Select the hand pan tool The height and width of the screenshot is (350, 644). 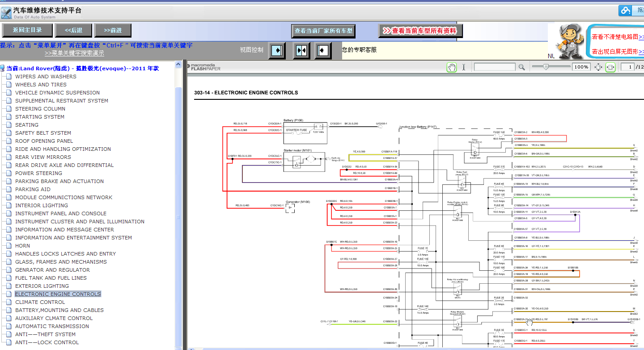coord(452,67)
